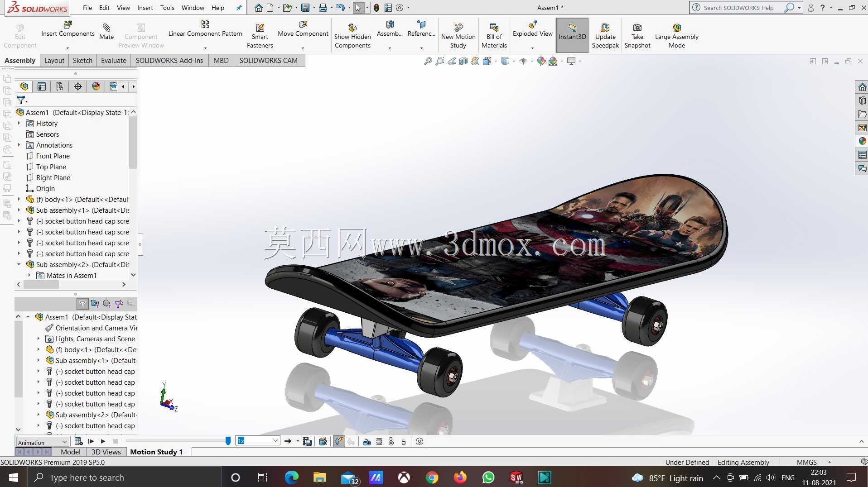Switch to the Evaluate tab

(x=114, y=61)
